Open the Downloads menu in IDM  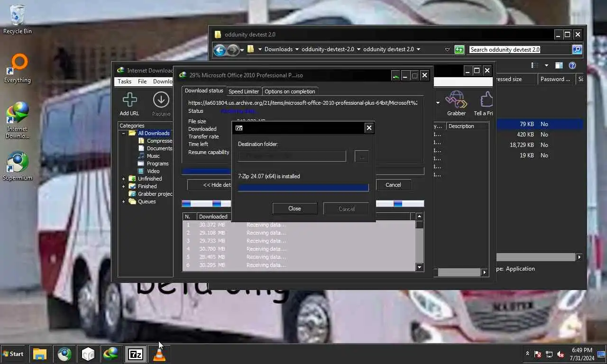pos(163,82)
